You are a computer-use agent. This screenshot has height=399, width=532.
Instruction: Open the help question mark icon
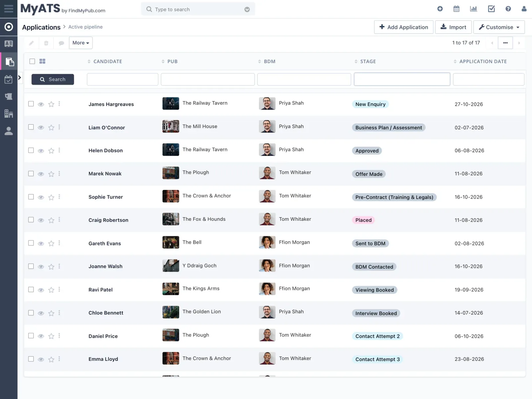click(508, 9)
